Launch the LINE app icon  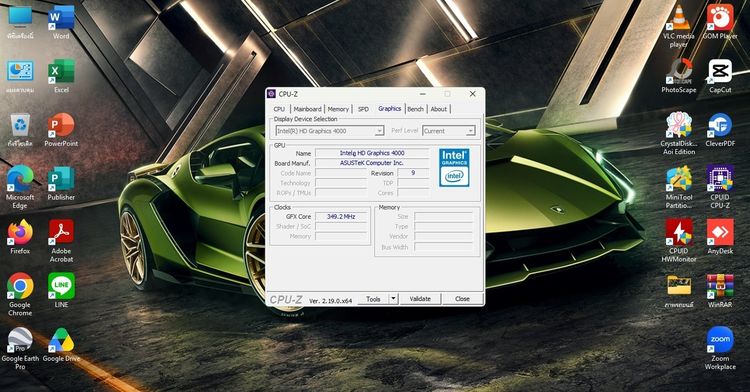(x=61, y=290)
